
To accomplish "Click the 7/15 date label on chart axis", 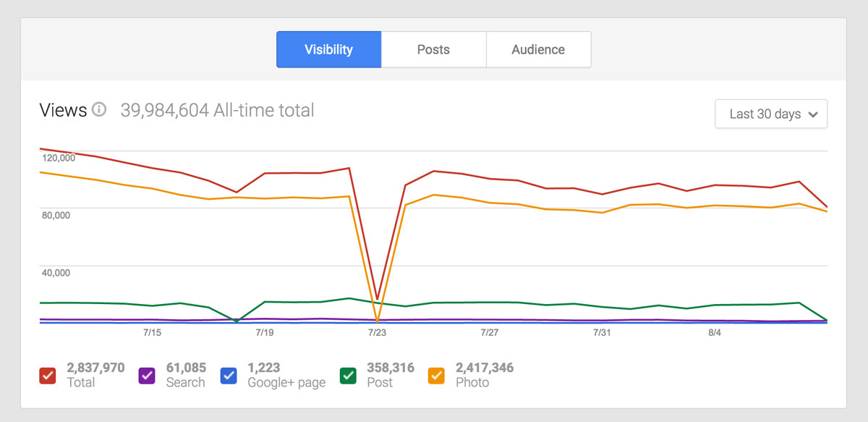I will tap(152, 333).
